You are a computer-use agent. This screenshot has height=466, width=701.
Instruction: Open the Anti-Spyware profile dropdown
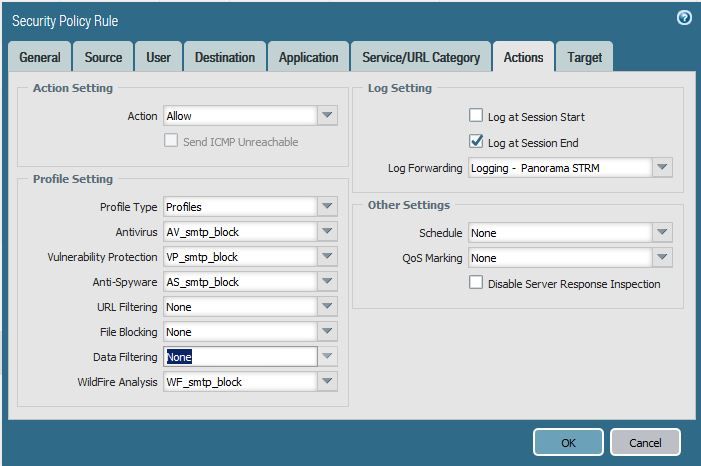pyautogui.click(x=327, y=282)
